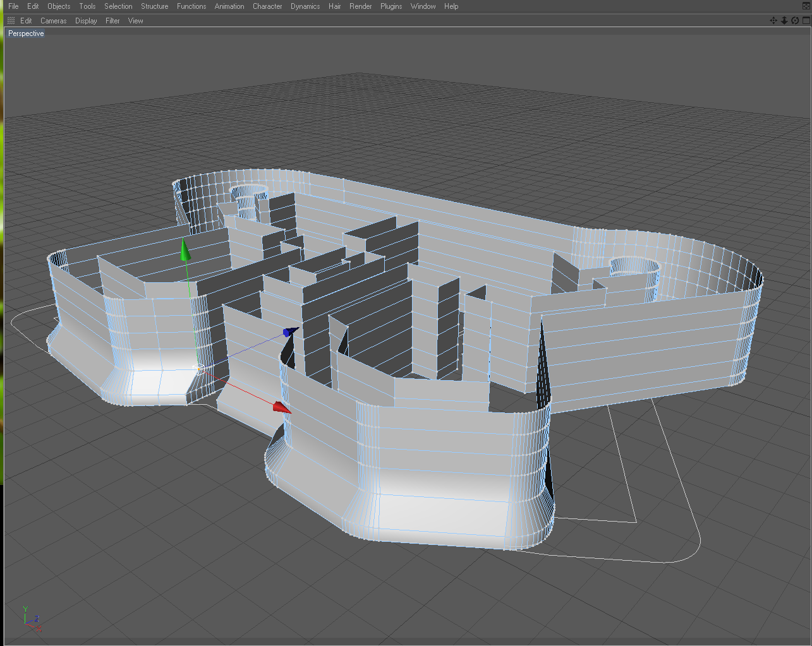Screen dimensions: 812x646
Task: Open the viewport Filter menu
Action: point(112,21)
